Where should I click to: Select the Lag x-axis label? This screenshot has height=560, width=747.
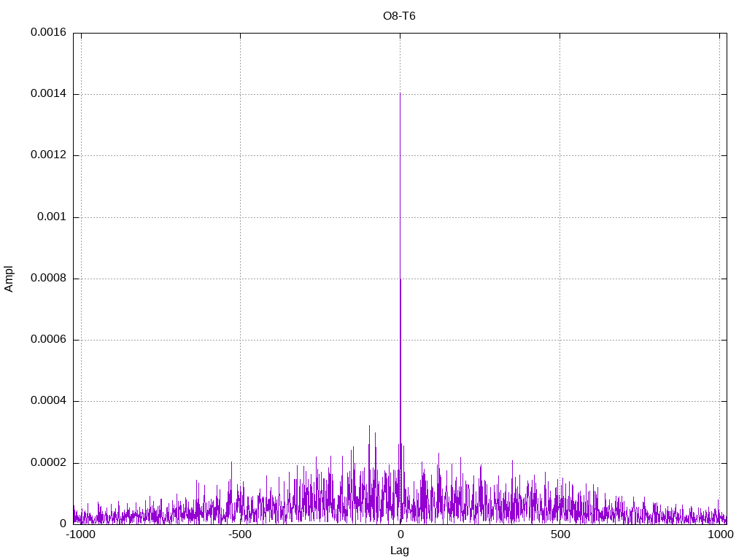click(x=399, y=551)
